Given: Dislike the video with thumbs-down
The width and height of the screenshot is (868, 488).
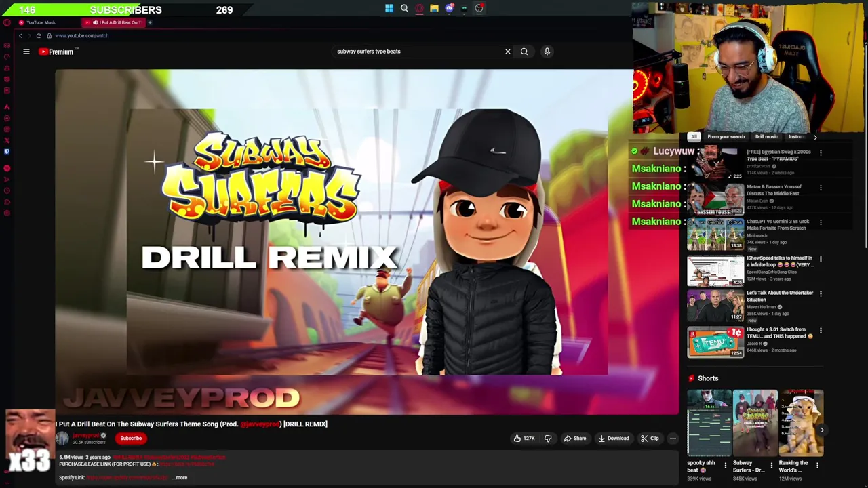Looking at the screenshot, I should [x=548, y=439].
